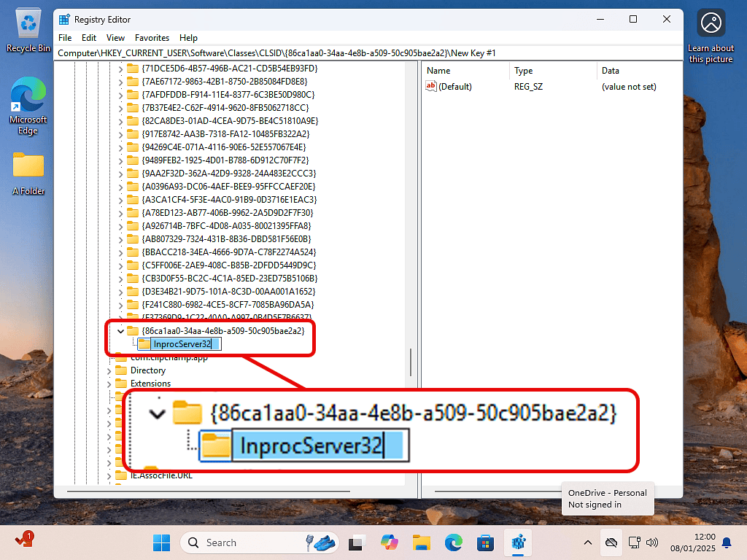Expand the Directory key node
Image resolution: width=747 pixels, height=560 pixels.
tap(109, 370)
